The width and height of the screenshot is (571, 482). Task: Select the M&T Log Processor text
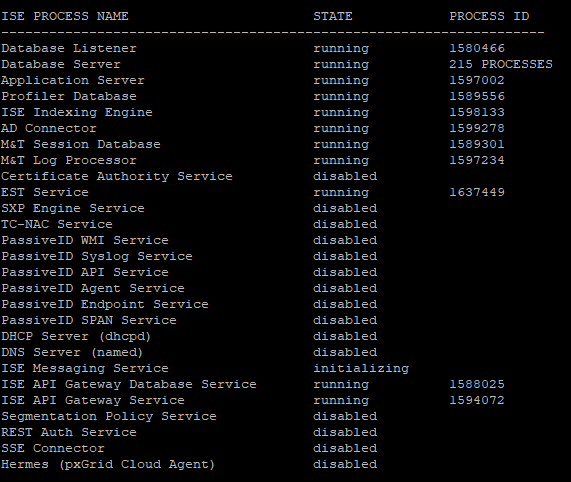(x=69, y=161)
